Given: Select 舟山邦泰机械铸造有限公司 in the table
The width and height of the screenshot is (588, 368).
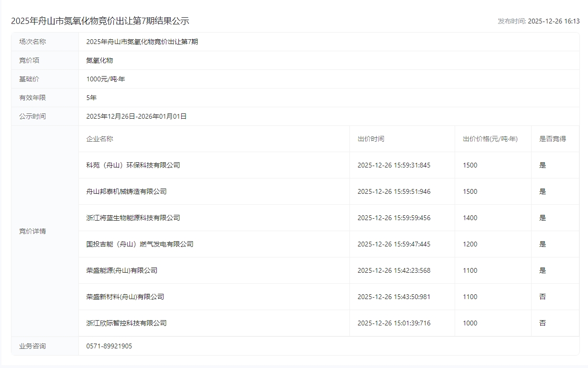Looking at the screenshot, I should 126,191.
